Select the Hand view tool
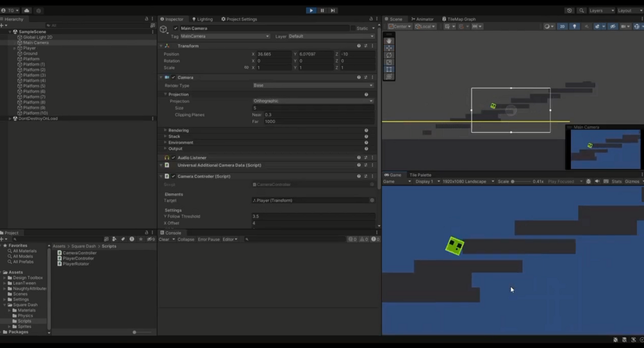Screen dimensions: 644x348 pyautogui.click(x=389, y=41)
